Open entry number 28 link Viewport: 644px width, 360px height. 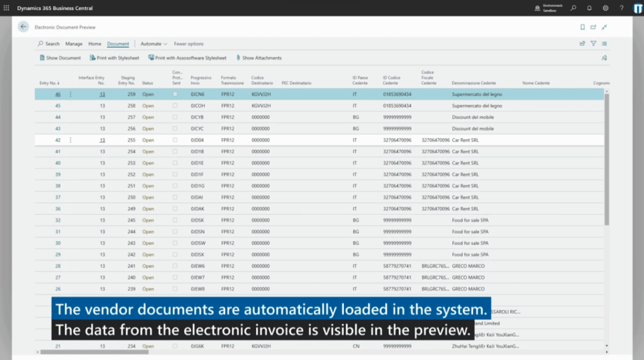58,266
